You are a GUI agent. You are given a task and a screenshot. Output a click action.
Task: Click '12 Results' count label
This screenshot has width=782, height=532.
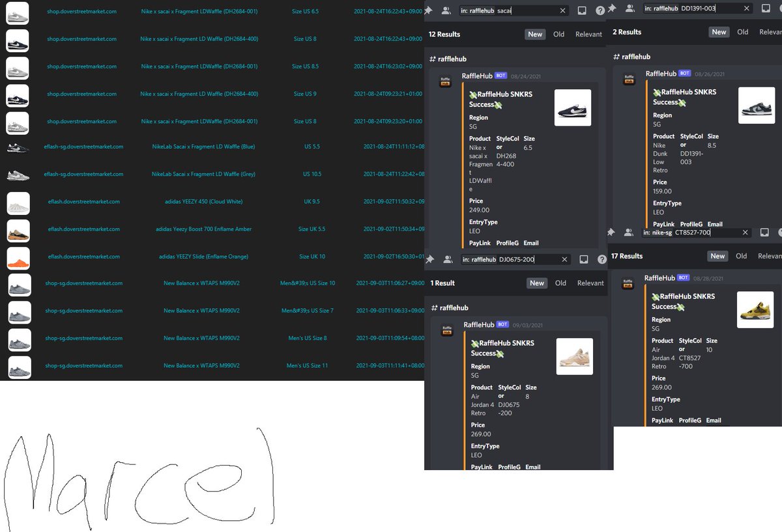point(444,35)
